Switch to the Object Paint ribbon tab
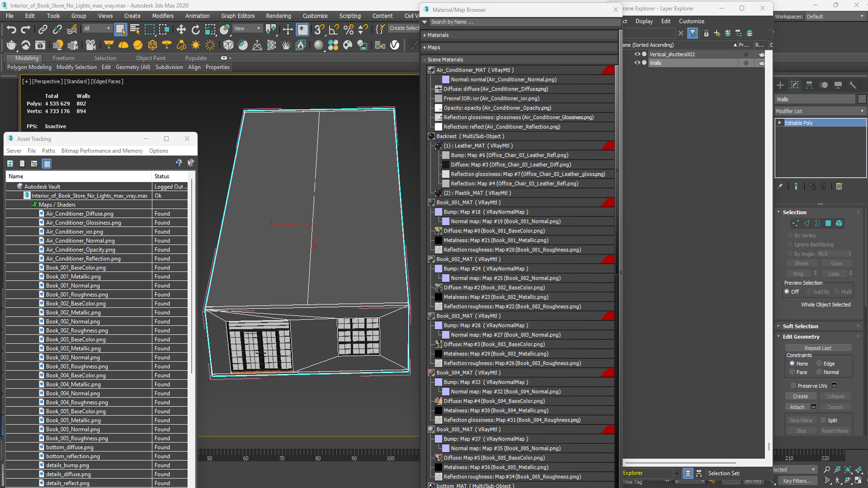The image size is (868, 488). 151,58
